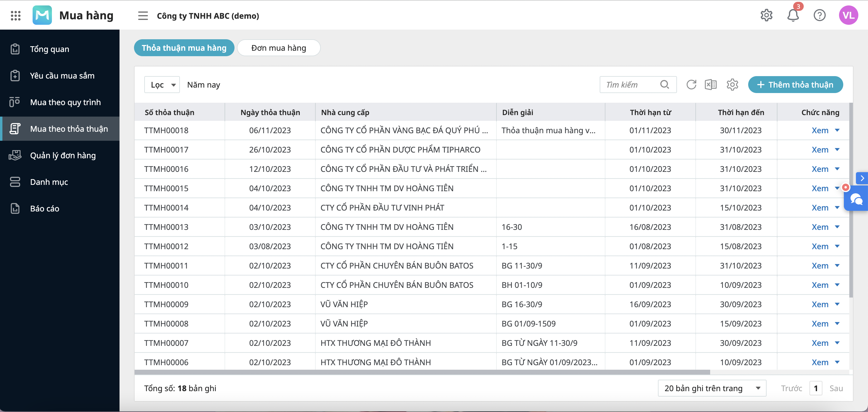
Task: View agreement TTMH00018 via Xem
Action: click(820, 130)
